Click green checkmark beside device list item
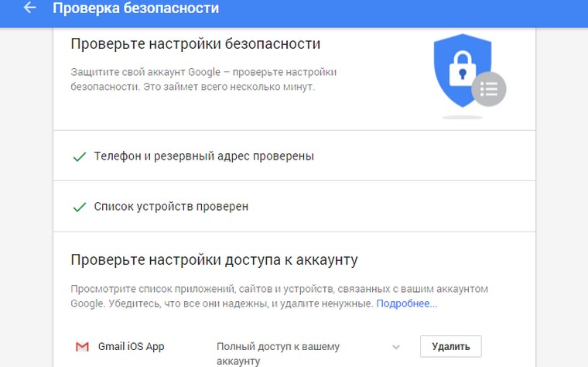Image resolution: width=588 pixels, height=367 pixels. pyautogui.click(x=78, y=207)
